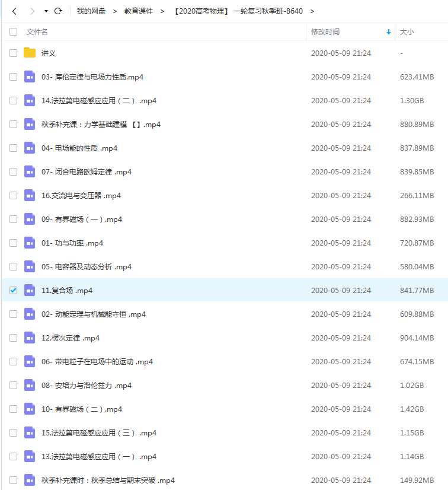This screenshot has height=490, width=448.
Task: Click video icon of 16.交流电与变压器.mp4
Action: tap(30, 195)
